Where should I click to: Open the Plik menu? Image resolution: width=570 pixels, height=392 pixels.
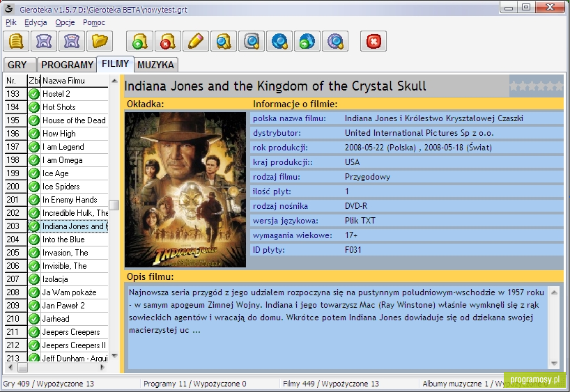(11, 22)
